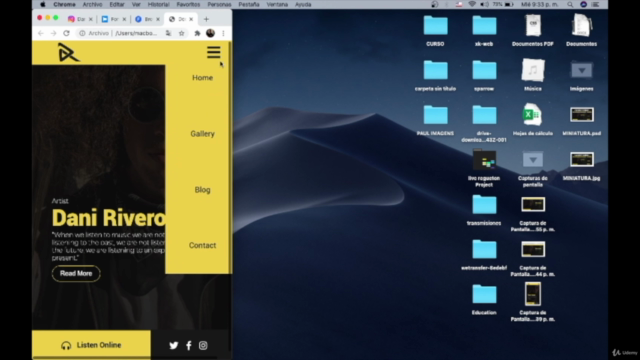Click the Wi-Fi status icon

472,4
